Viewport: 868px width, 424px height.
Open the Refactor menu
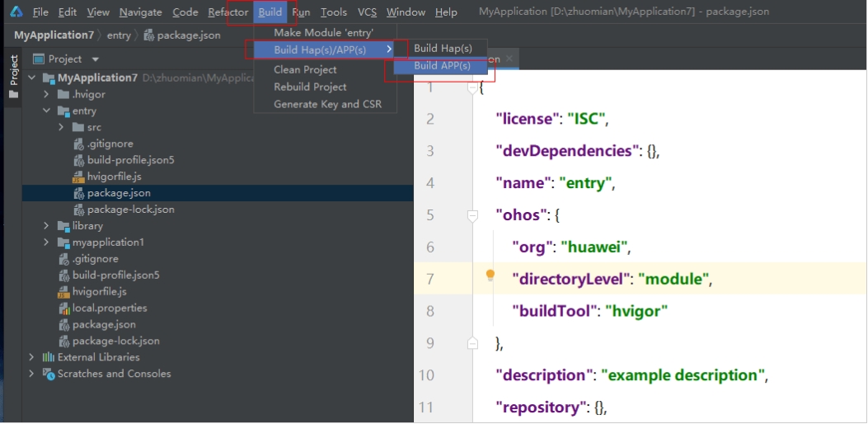(228, 12)
